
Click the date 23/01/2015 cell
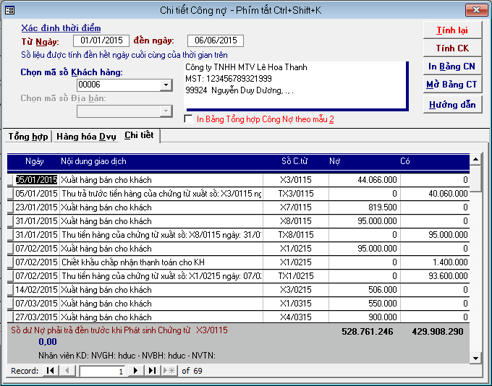[x=36, y=207]
